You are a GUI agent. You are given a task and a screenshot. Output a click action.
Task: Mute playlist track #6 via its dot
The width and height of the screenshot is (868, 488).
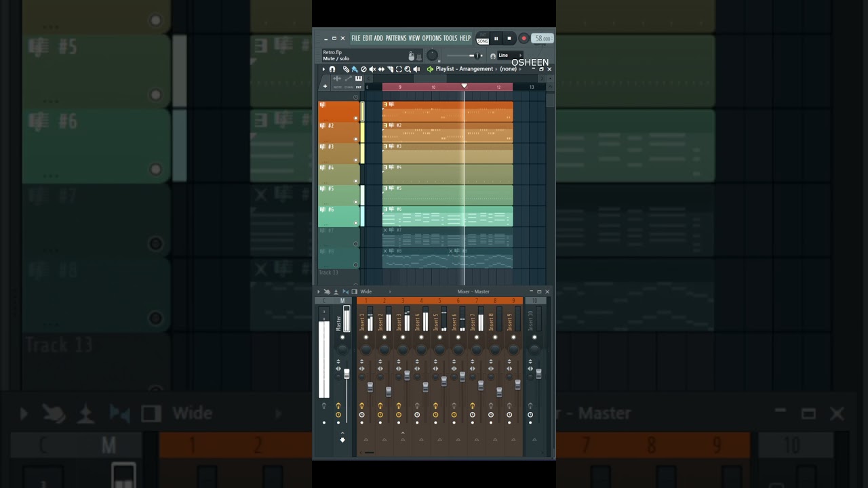point(355,223)
